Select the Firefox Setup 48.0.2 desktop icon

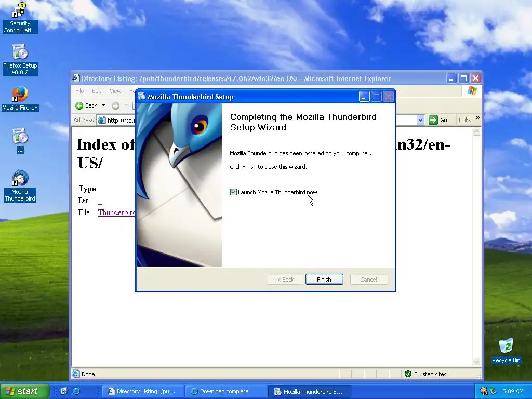click(x=20, y=60)
